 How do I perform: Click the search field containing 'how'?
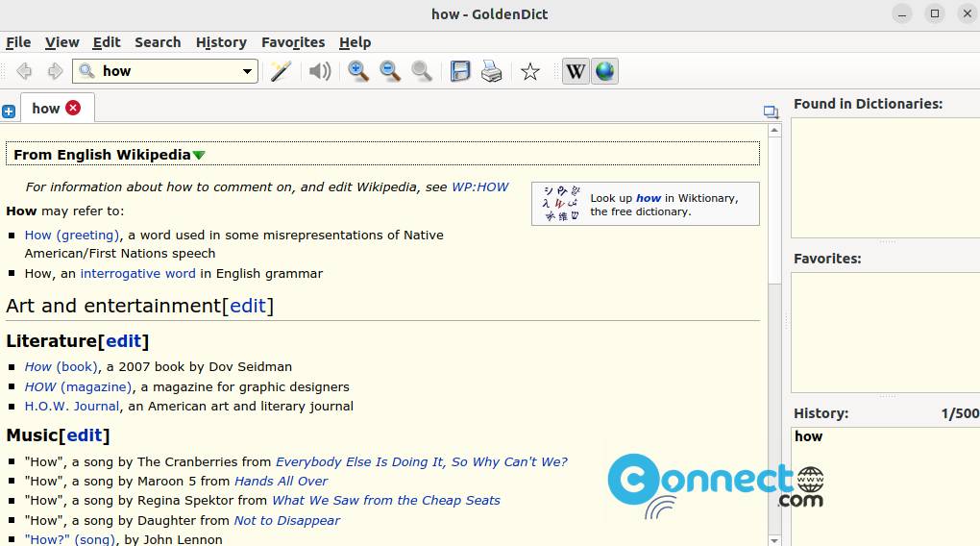167,71
